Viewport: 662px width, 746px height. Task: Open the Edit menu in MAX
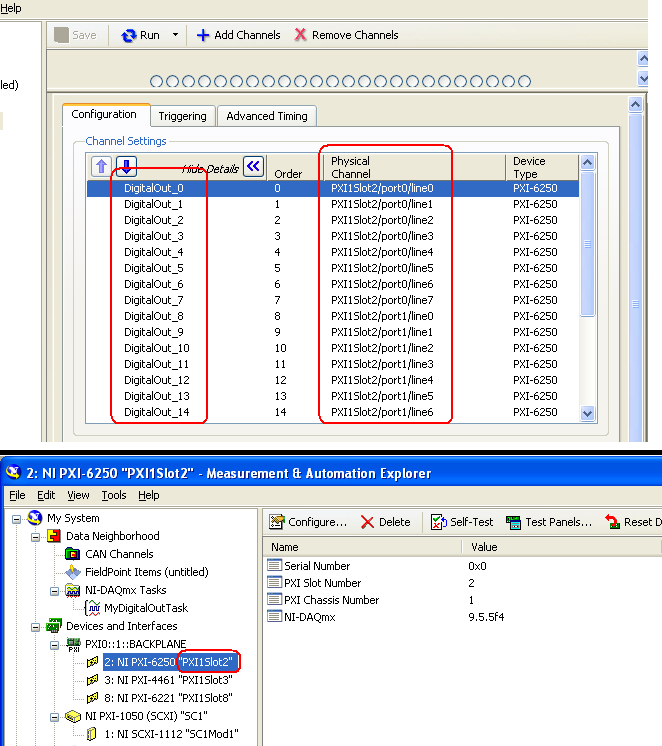click(46, 495)
